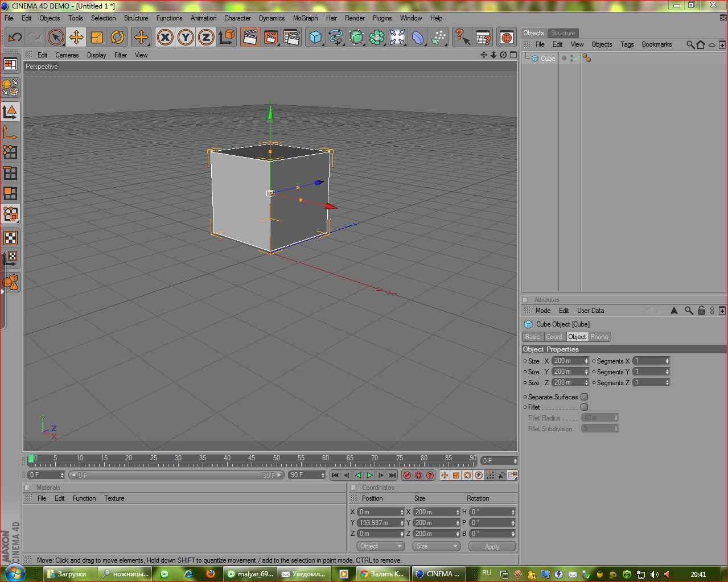Screen dimensions: 728x582
Task: Activate the Move tool in top toolbar
Action: click(76, 38)
